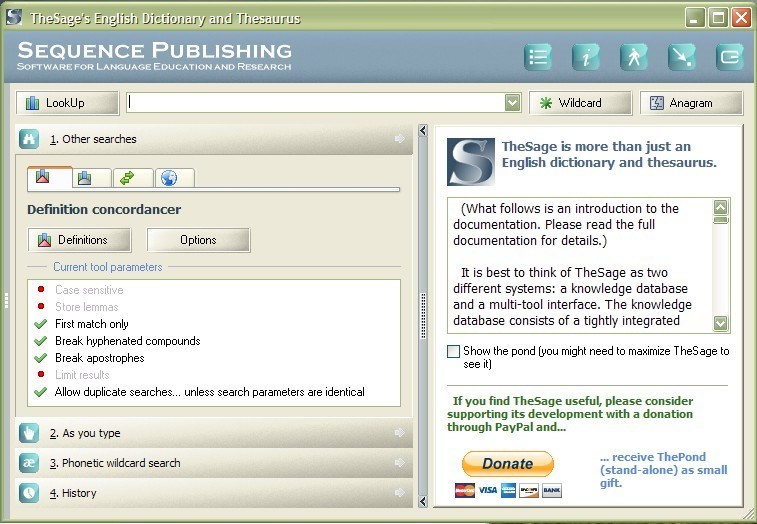Viewport: 757px width, 524px height.
Task: Toggle the First match only parameter
Action: (82, 324)
